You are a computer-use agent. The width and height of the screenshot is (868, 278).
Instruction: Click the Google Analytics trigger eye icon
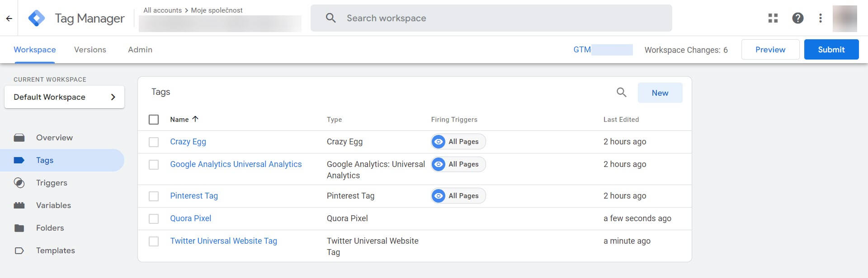pos(439,164)
